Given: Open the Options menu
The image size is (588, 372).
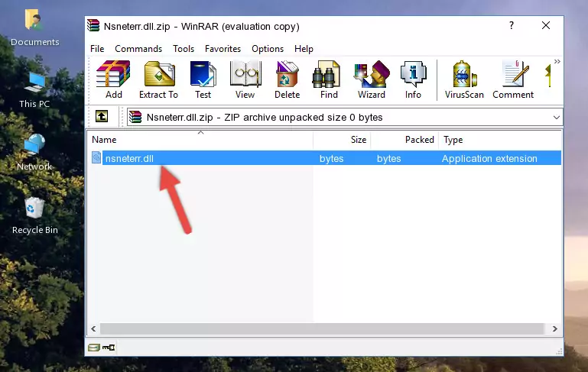Looking at the screenshot, I should pyautogui.click(x=268, y=49).
